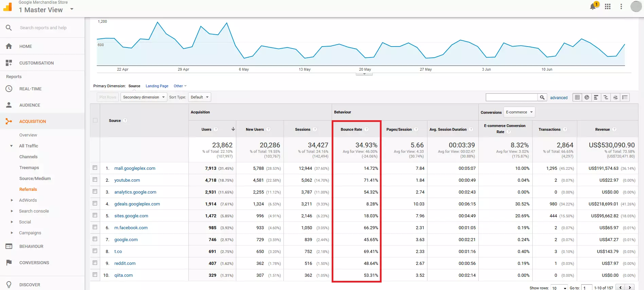Click the table search magnifier button
Screen dimensions: 644x290
point(542,97)
